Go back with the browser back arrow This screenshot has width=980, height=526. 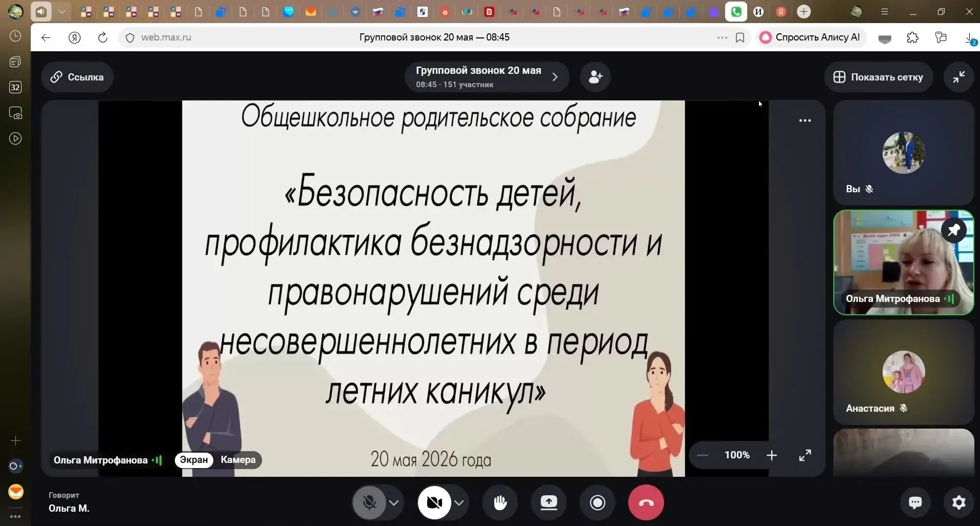(x=46, y=37)
